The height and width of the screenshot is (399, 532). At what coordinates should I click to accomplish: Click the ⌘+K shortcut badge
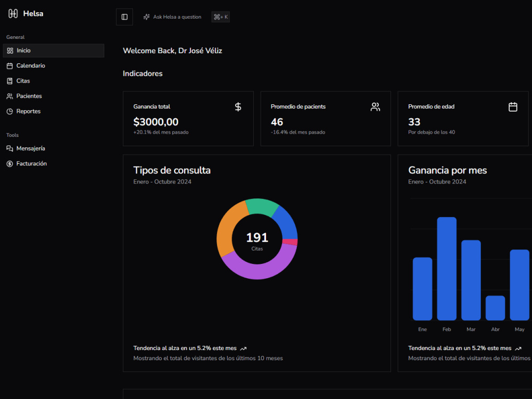pos(221,17)
